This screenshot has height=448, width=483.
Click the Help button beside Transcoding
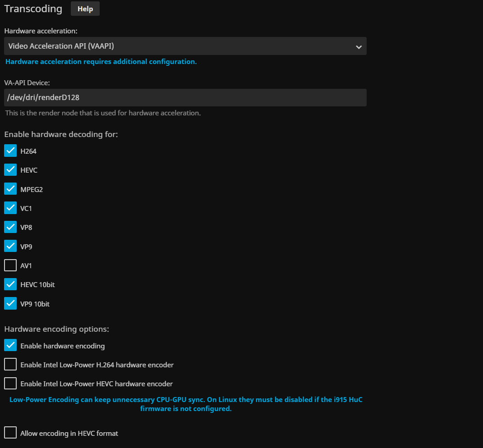click(x=85, y=9)
